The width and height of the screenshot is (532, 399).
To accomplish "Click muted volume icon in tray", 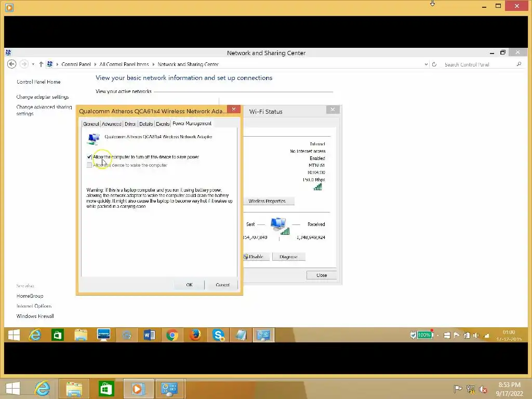I will 483,389.
